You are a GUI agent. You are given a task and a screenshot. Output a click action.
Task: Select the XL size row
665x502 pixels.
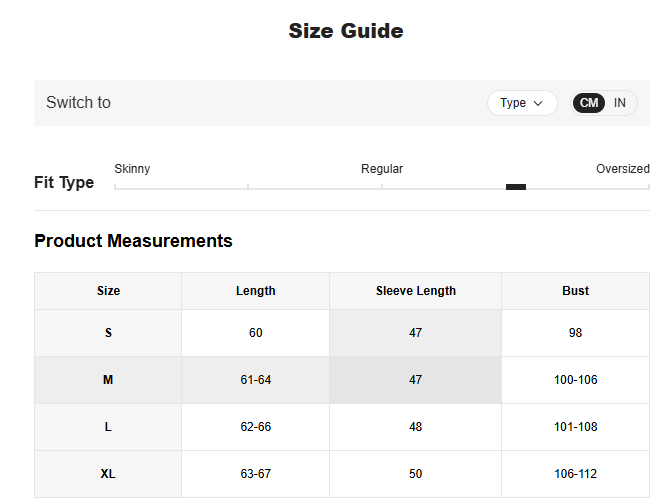[x=108, y=474]
